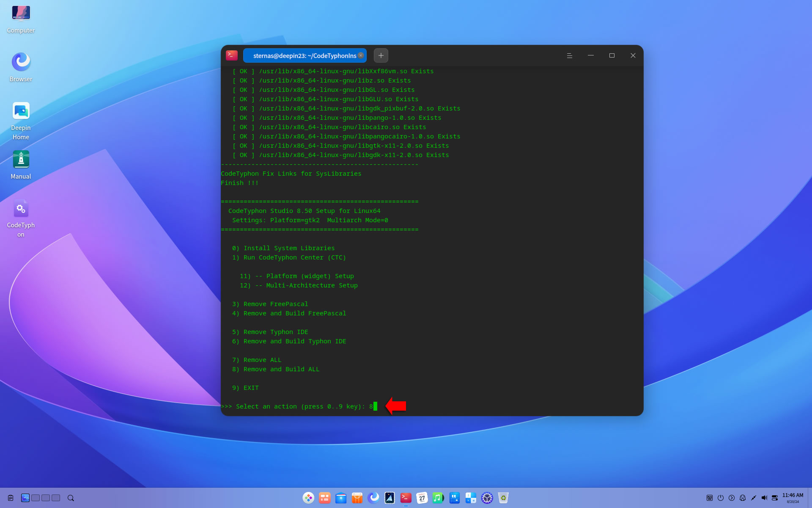Switch to the first workspace thumbnail
The width and height of the screenshot is (812, 508).
[25, 498]
